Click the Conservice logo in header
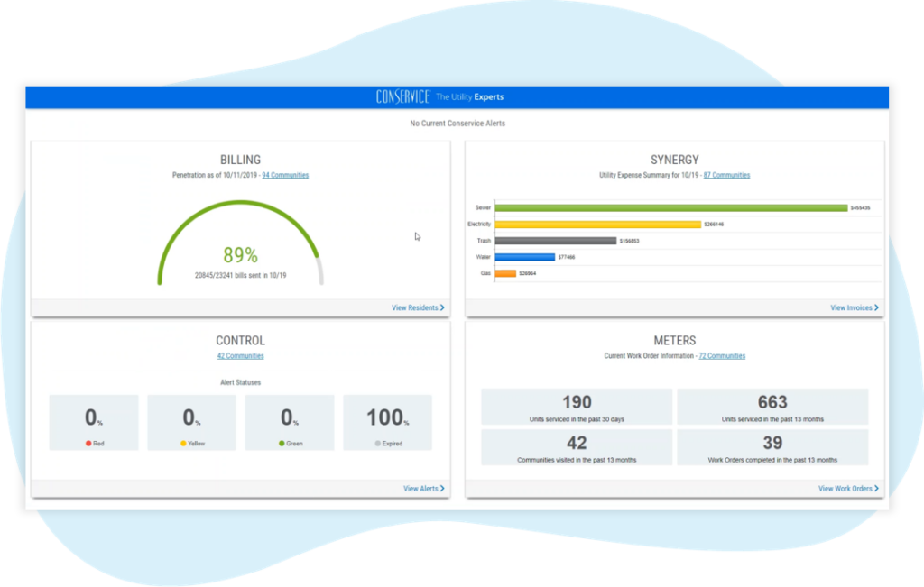924x587 pixels. click(403, 96)
